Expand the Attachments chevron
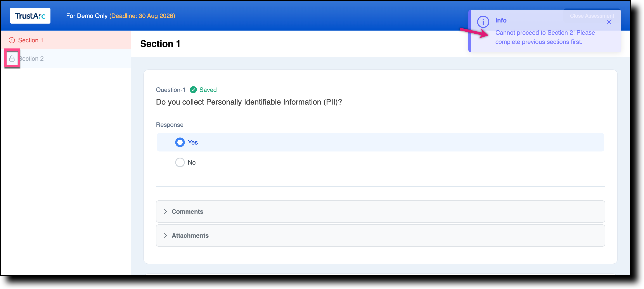 click(x=165, y=236)
